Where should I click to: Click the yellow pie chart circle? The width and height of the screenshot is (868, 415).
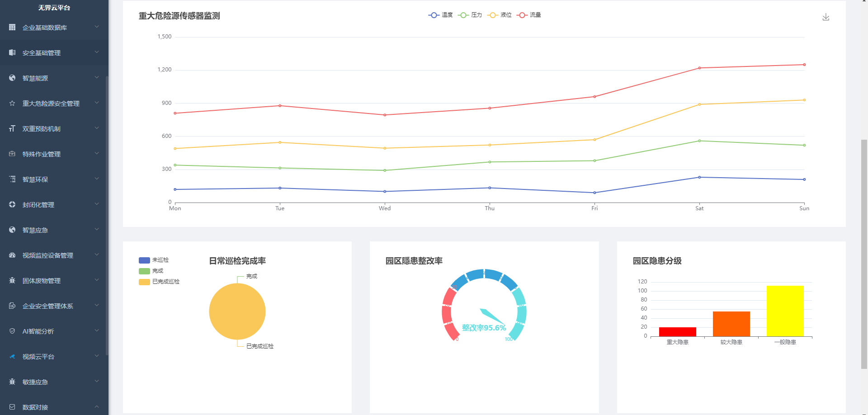click(x=237, y=311)
